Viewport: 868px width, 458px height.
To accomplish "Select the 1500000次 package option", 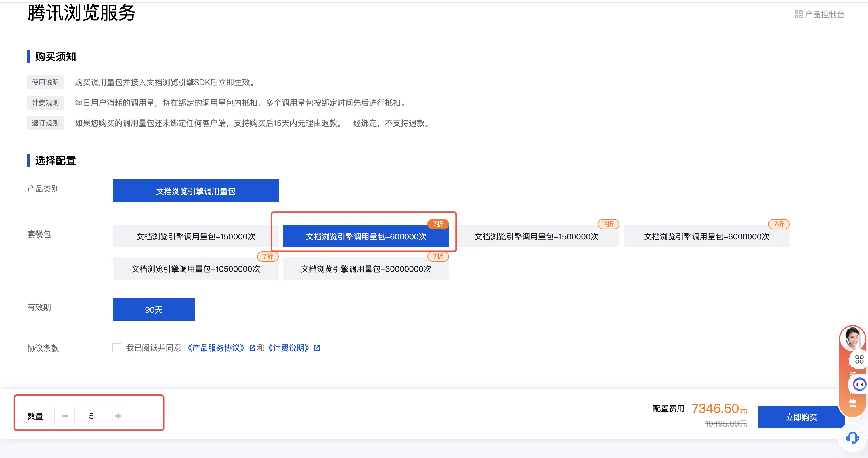I will (x=536, y=236).
